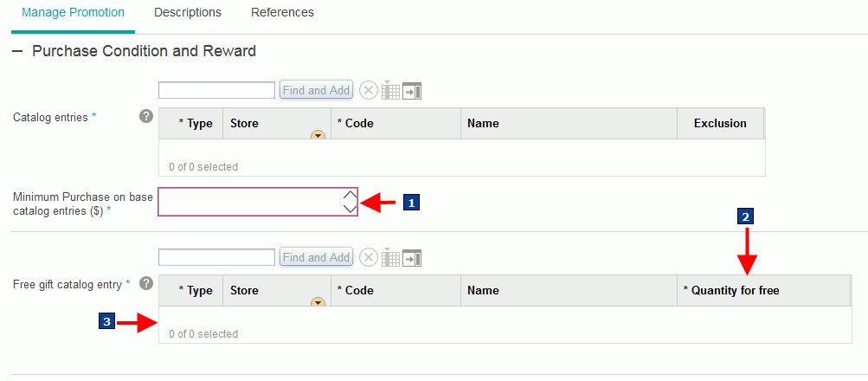Open help icon beside Catalog entries
868x381 pixels.
tap(146, 116)
